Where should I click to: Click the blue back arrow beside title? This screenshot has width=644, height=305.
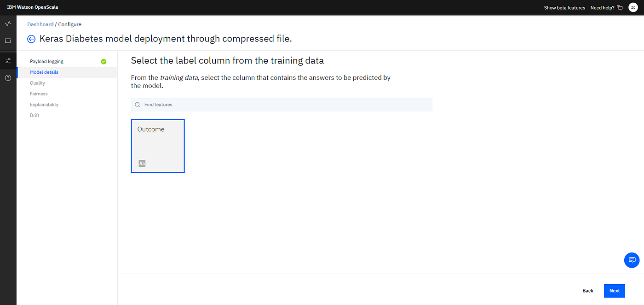[31, 39]
